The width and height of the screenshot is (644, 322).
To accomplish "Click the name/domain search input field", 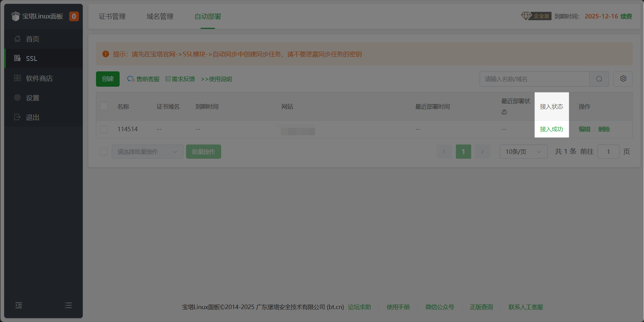I will coord(534,79).
